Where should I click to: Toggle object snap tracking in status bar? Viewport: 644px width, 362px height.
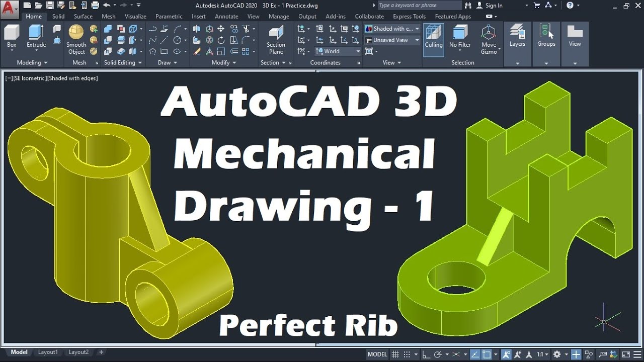(475, 354)
